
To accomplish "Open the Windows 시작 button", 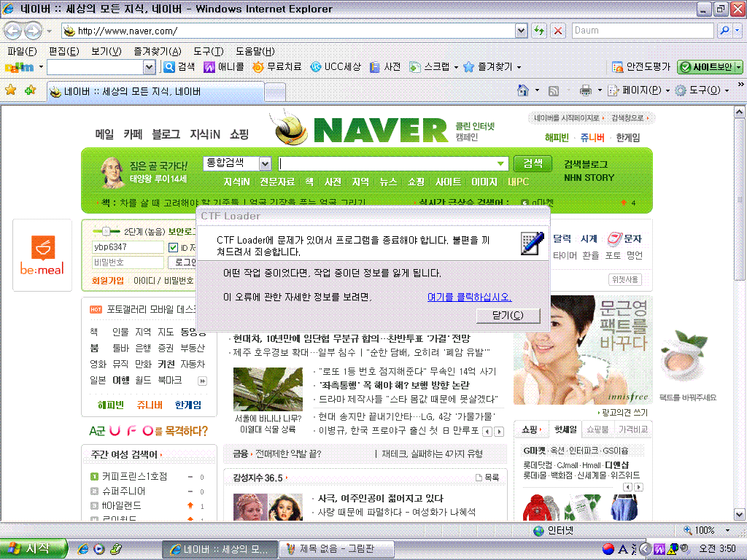I will tap(33, 549).
